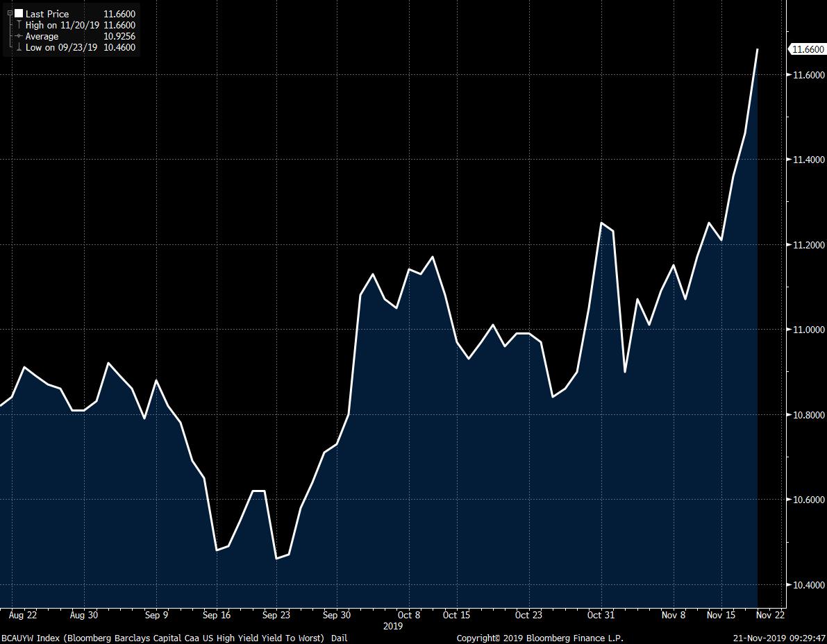Click the Average value 10.9256

point(119,36)
